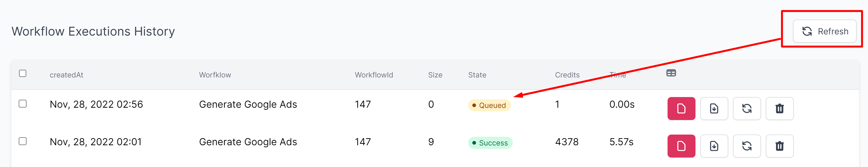Sort by the State column header
The width and height of the screenshot is (868, 167).
pyautogui.click(x=477, y=75)
